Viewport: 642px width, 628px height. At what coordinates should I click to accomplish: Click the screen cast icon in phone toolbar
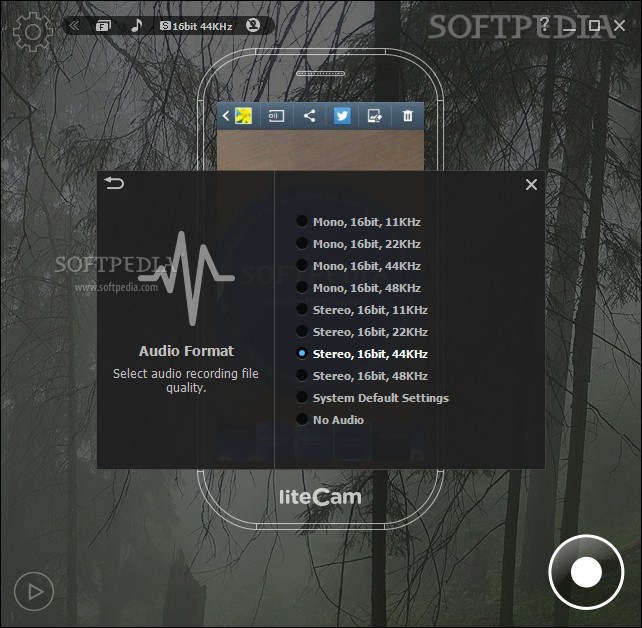(x=276, y=116)
